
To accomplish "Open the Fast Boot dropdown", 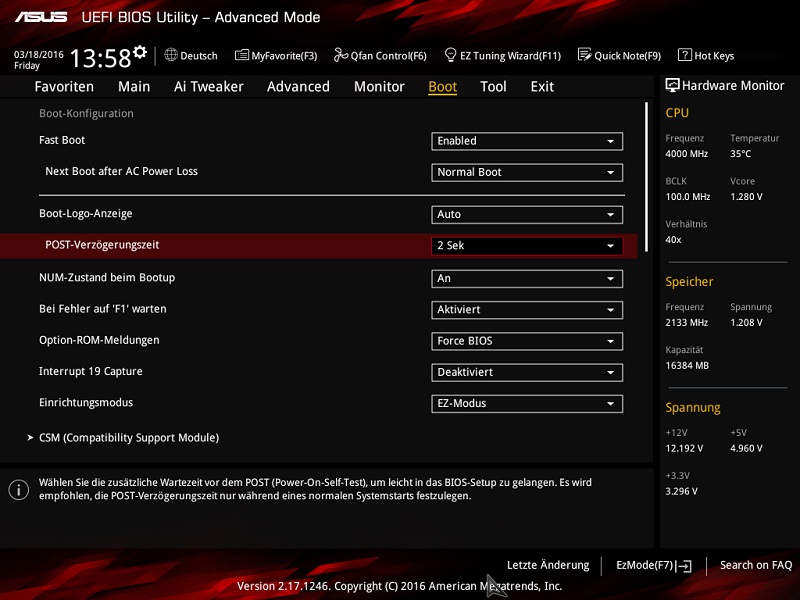I will pyautogui.click(x=527, y=141).
